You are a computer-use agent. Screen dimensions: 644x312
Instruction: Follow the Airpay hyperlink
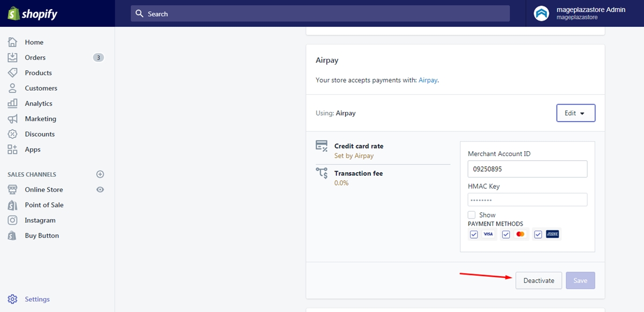[428, 80]
